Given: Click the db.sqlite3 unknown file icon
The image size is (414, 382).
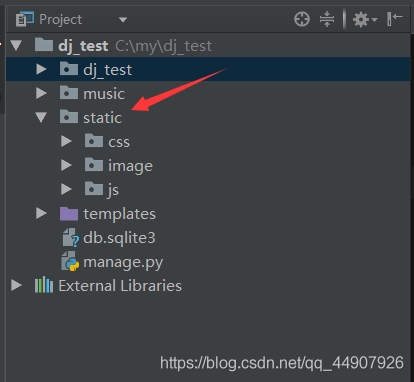Looking at the screenshot, I should click(70, 238).
